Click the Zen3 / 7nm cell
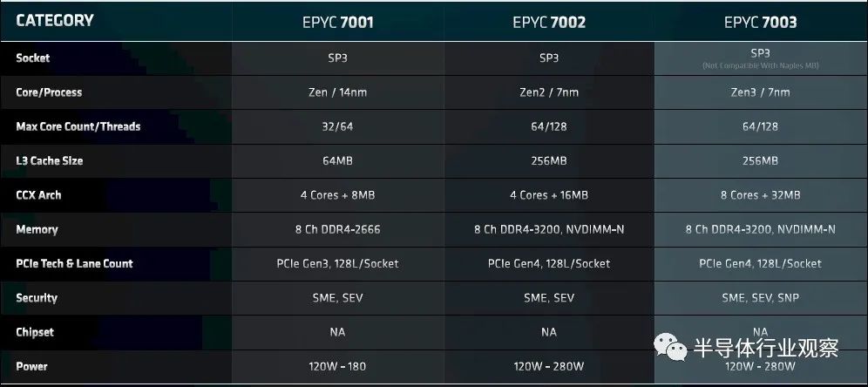The height and width of the screenshot is (387, 868). [x=761, y=92]
